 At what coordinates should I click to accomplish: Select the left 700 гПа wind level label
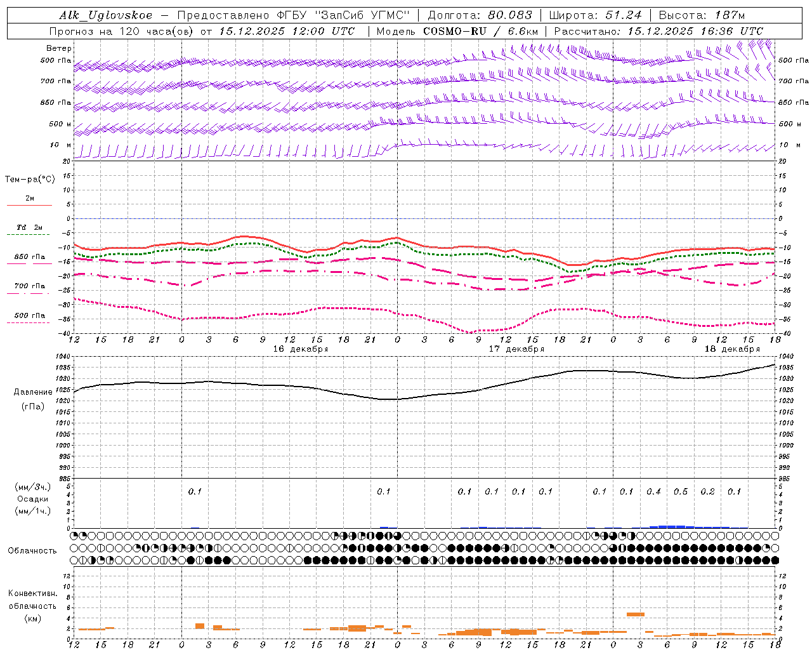(x=56, y=81)
